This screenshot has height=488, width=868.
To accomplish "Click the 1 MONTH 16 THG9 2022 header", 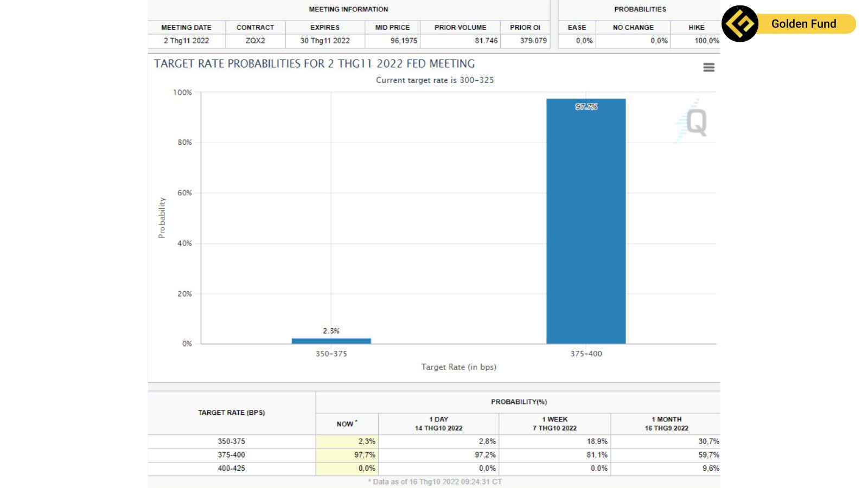I will 666,423.
